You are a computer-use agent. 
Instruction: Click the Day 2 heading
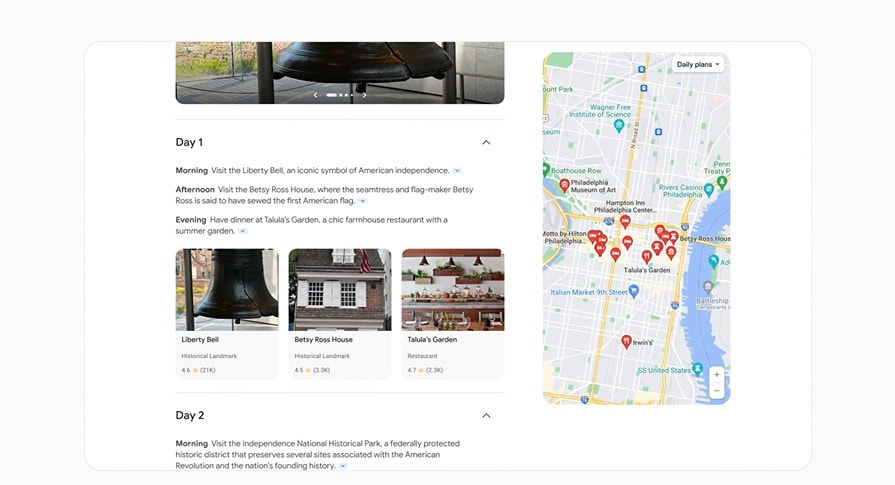click(190, 415)
